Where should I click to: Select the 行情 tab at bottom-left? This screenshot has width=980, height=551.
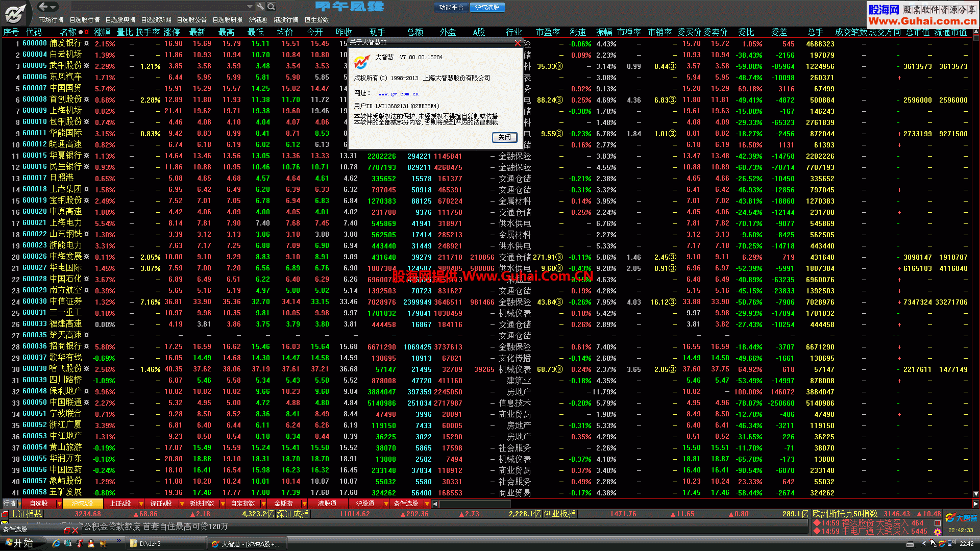(10, 504)
